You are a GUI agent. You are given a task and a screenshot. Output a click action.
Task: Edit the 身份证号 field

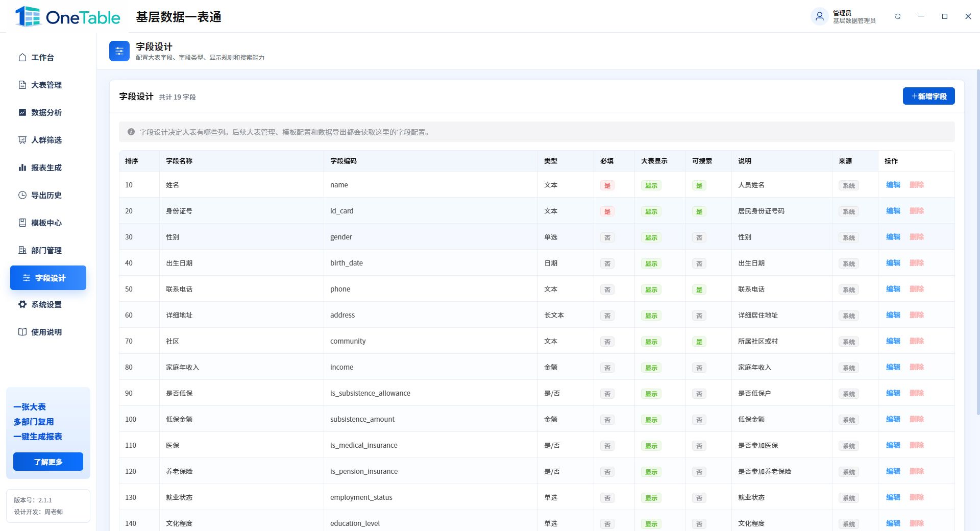pyautogui.click(x=893, y=211)
